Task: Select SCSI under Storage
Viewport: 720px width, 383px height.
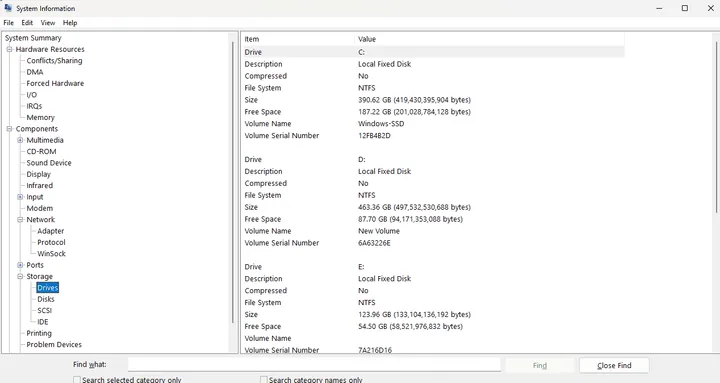Action: [x=45, y=310]
